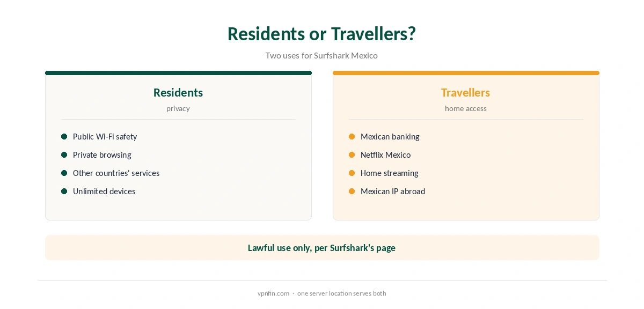
Task: Click 'Other countries' services' list item
Action: [116, 173]
